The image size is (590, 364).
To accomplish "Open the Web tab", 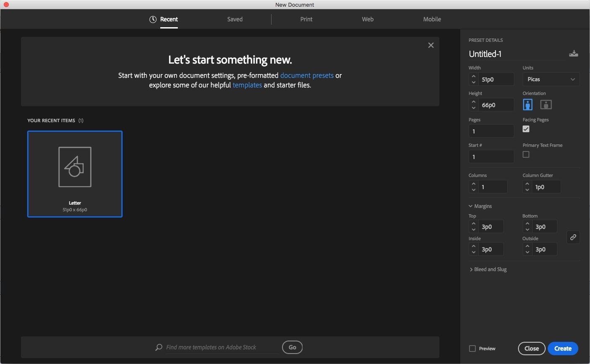I will [x=367, y=19].
